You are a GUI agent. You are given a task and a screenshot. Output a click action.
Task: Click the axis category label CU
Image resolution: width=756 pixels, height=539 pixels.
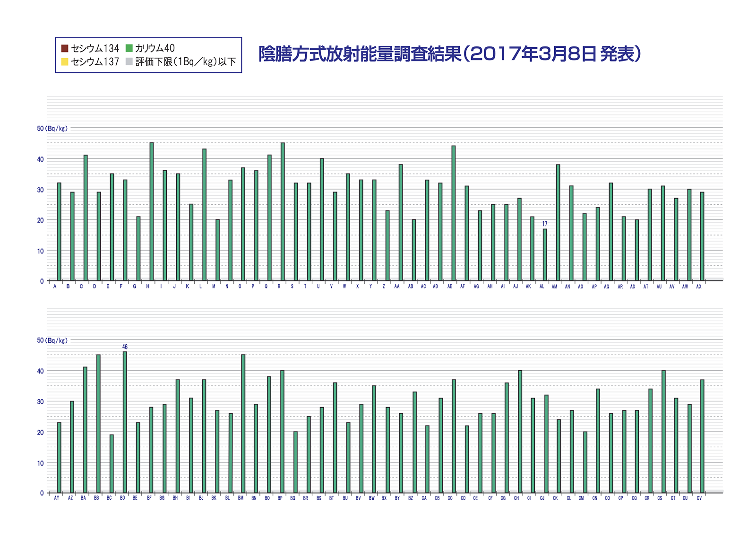coord(685,498)
